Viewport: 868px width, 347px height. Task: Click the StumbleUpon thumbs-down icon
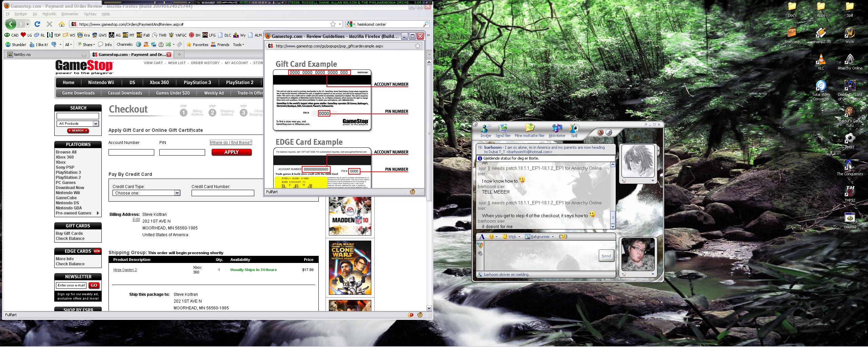pos(54,44)
